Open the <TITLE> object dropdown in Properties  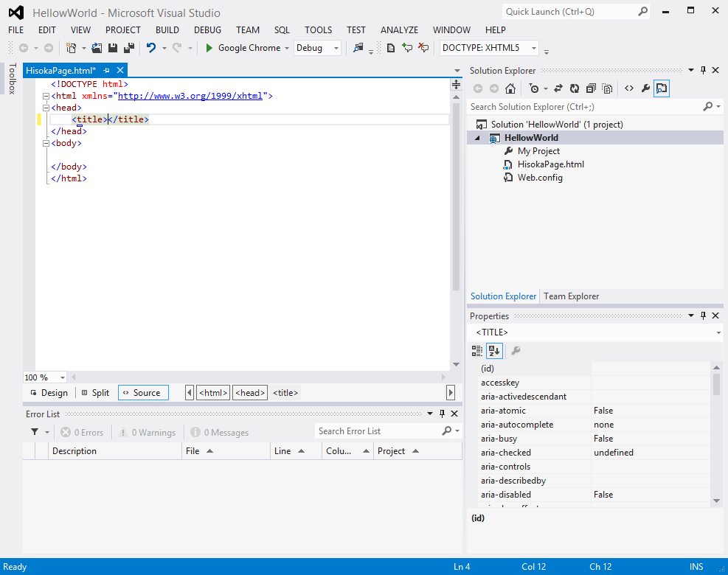pos(718,332)
